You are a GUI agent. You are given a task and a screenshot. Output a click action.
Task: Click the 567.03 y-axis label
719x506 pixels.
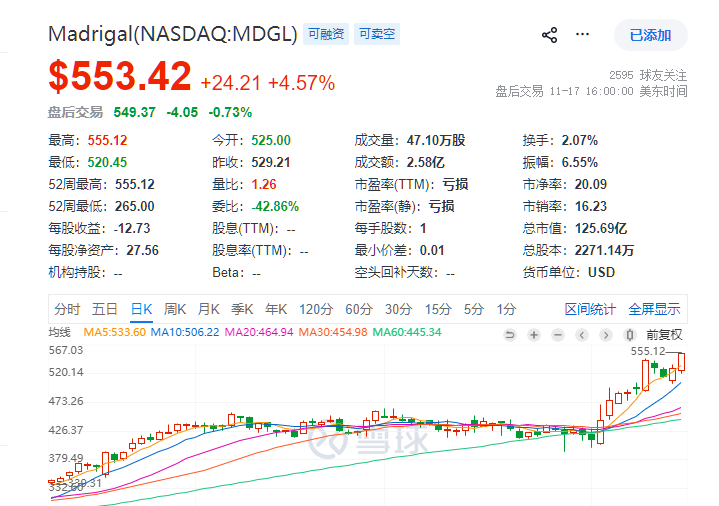tap(66, 350)
